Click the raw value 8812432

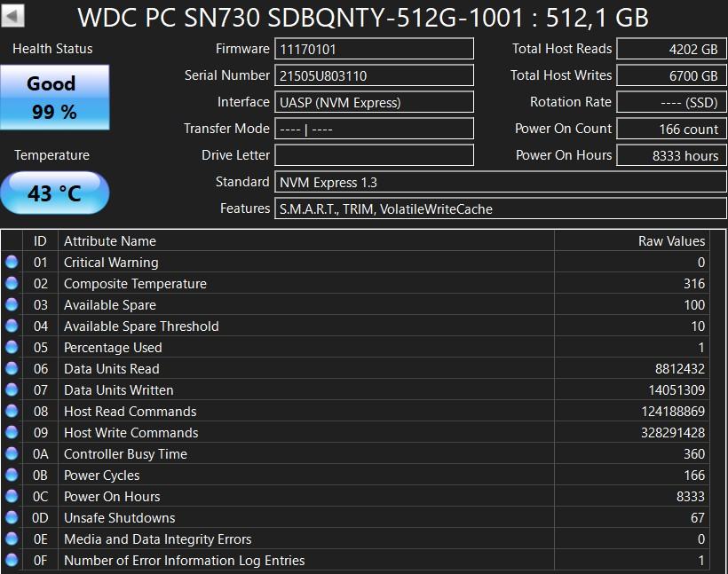coord(680,368)
